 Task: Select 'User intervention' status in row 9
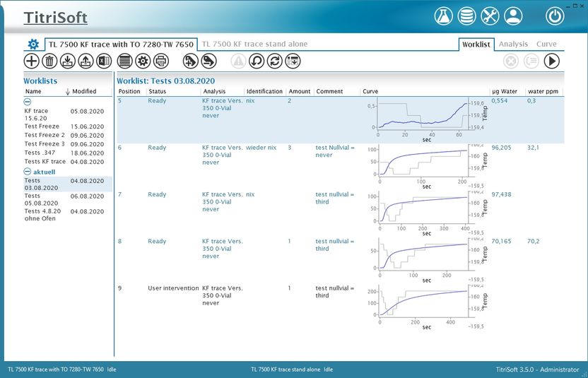173,288
